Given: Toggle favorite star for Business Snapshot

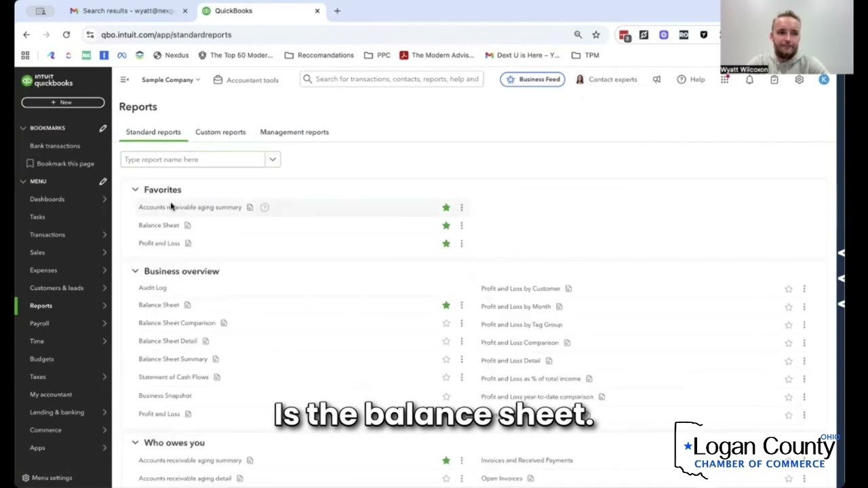Looking at the screenshot, I should [x=446, y=396].
